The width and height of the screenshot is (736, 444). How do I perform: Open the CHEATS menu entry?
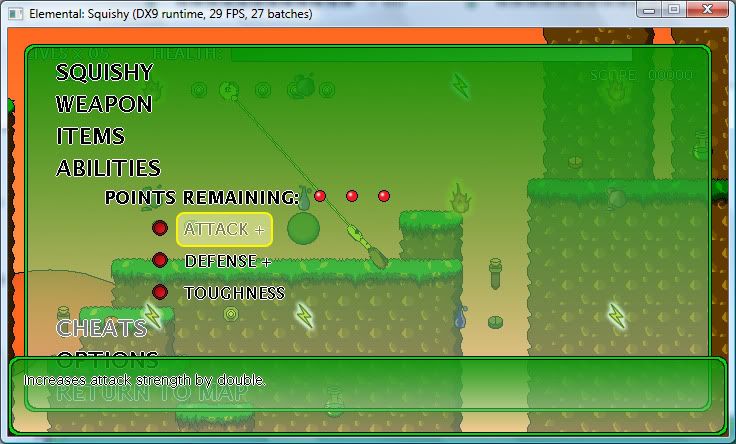[x=101, y=328]
